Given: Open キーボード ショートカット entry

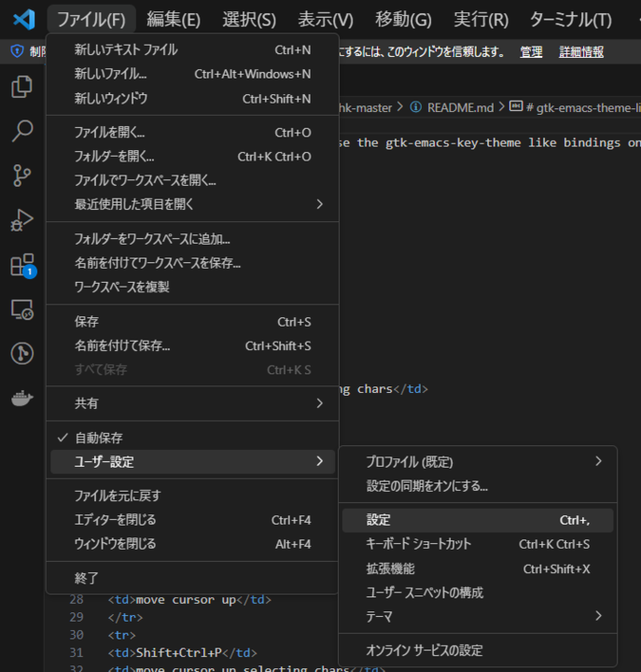Looking at the screenshot, I should (478, 544).
